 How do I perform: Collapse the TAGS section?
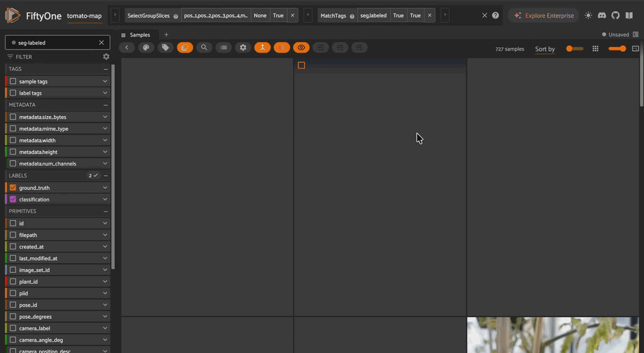click(x=106, y=69)
